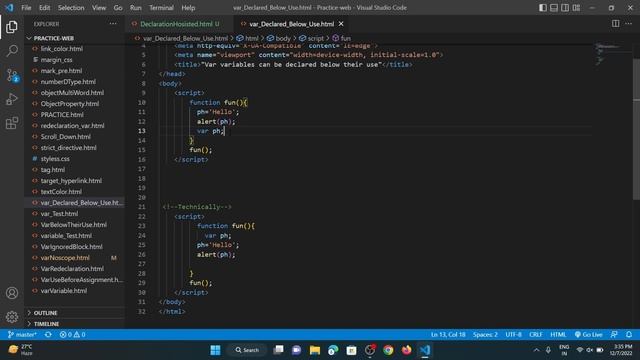Viewport: 640px width, 360px height.
Task: Click line number 21 in gutter
Action: coord(142,207)
